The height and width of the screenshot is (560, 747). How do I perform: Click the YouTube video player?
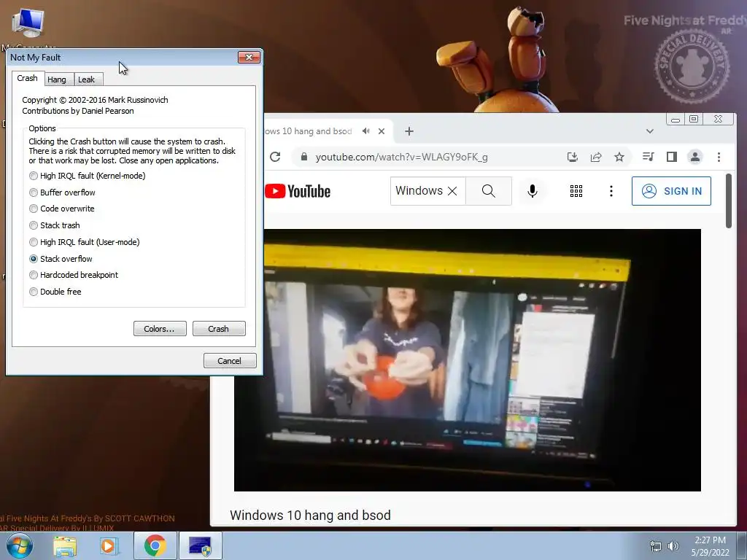click(x=468, y=360)
